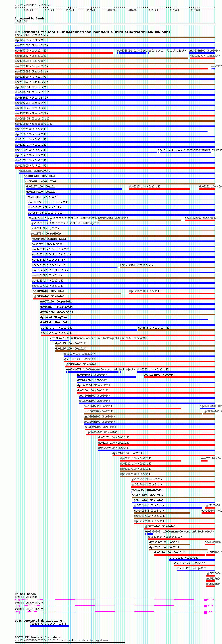Select KANSL1|NM_001193466 gene label
The height and width of the screenshot is (644, 222).
click(x=29, y=603)
